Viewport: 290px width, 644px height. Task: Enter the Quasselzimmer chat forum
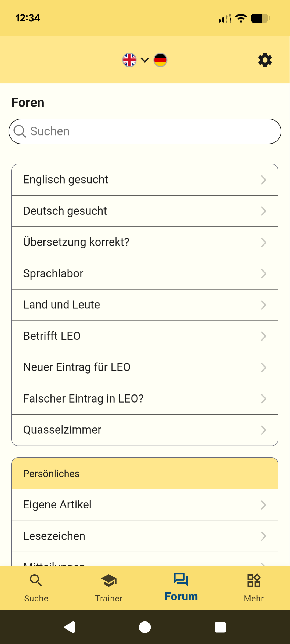pos(145,430)
